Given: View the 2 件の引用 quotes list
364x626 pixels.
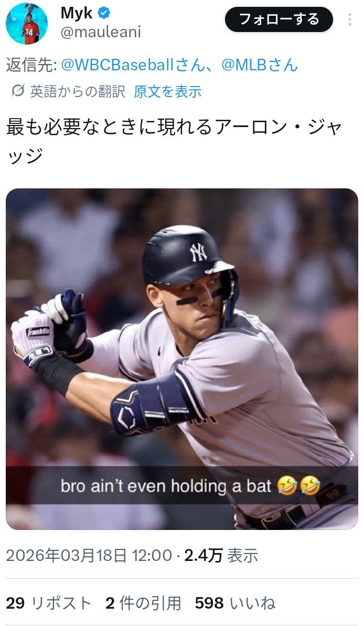Looking at the screenshot, I should [143, 603].
